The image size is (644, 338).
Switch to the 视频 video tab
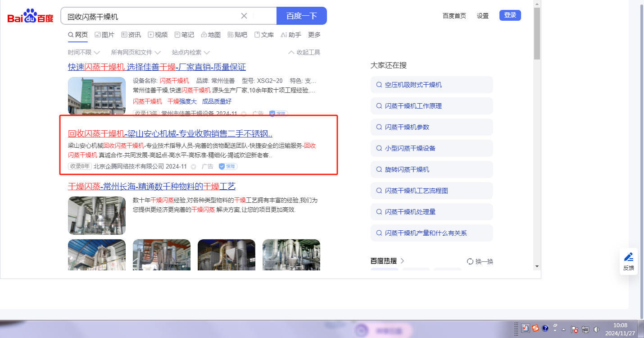click(158, 35)
